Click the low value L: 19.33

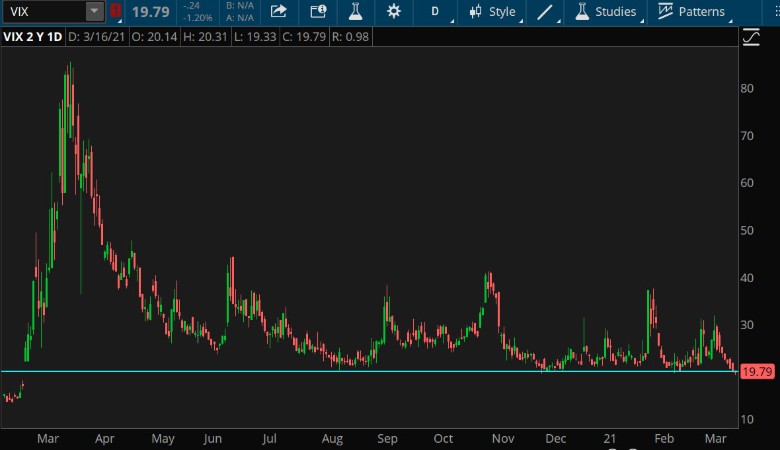click(x=255, y=37)
